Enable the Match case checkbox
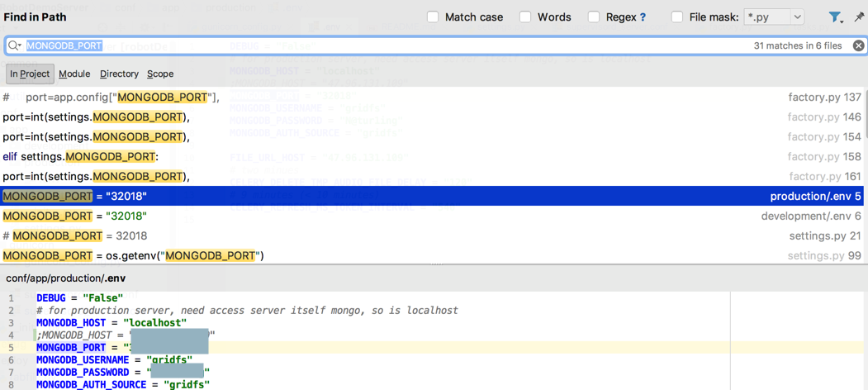 click(x=433, y=17)
